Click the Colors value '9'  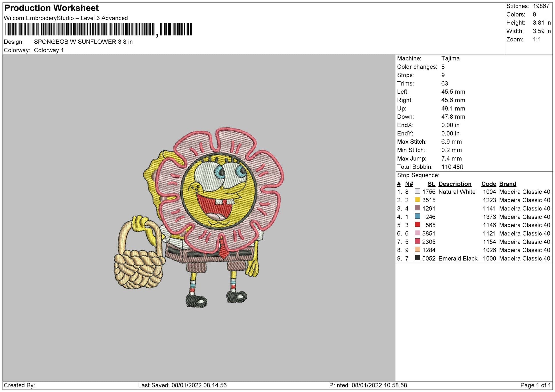click(534, 15)
